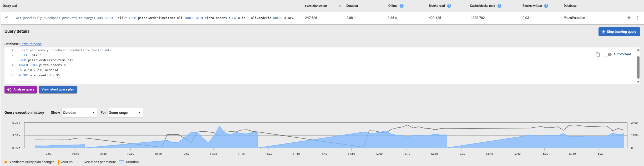Open the three-dot menu in query row
Screen dimensions: 644x166
(x=637, y=18)
